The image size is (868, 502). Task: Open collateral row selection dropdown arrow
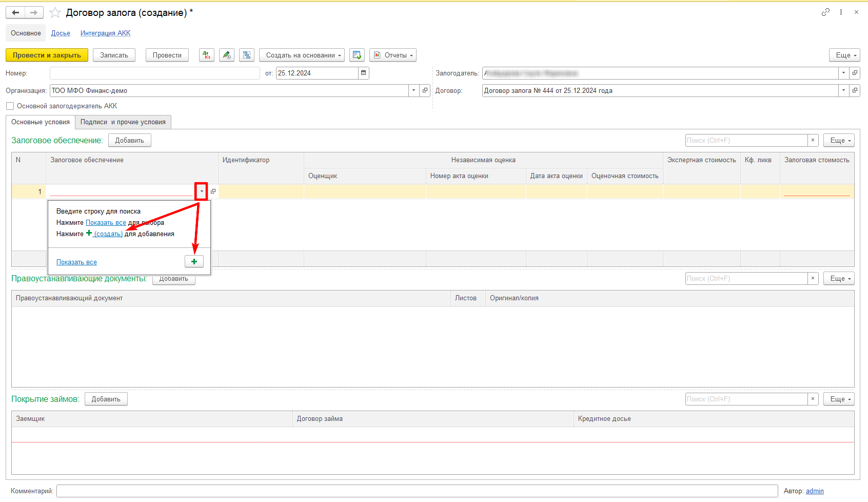pyautogui.click(x=202, y=191)
